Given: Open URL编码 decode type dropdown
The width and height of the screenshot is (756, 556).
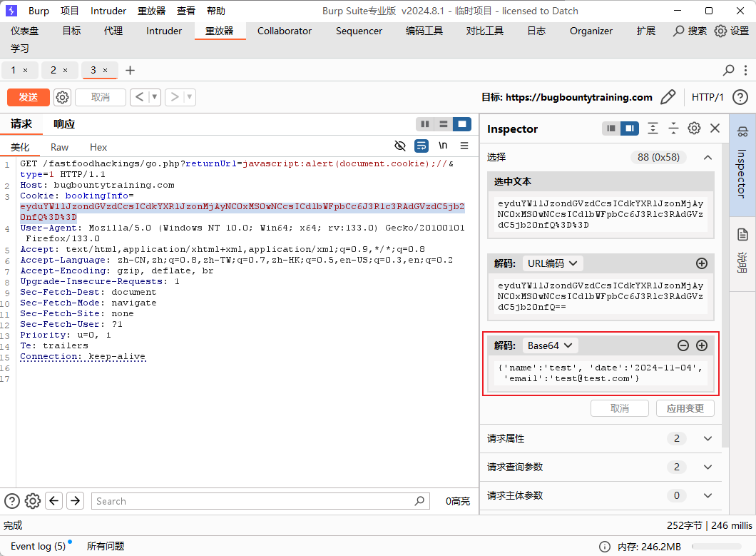Looking at the screenshot, I should [x=552, y=263].
